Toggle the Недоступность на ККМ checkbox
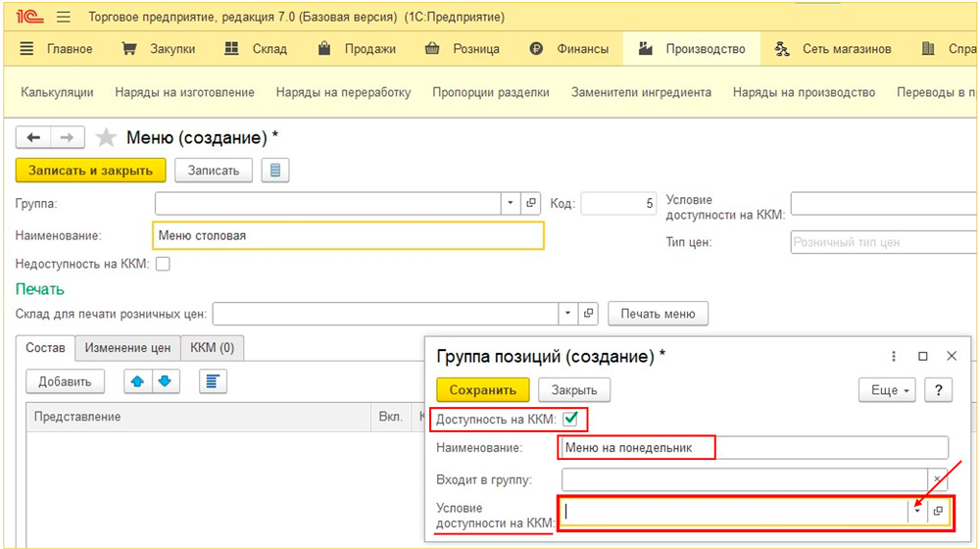This screenshot has width=980, height=549. point(163,264)
